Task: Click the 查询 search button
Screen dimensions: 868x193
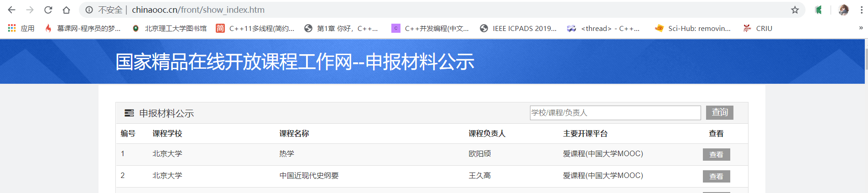Action: (x=720, y=112)
